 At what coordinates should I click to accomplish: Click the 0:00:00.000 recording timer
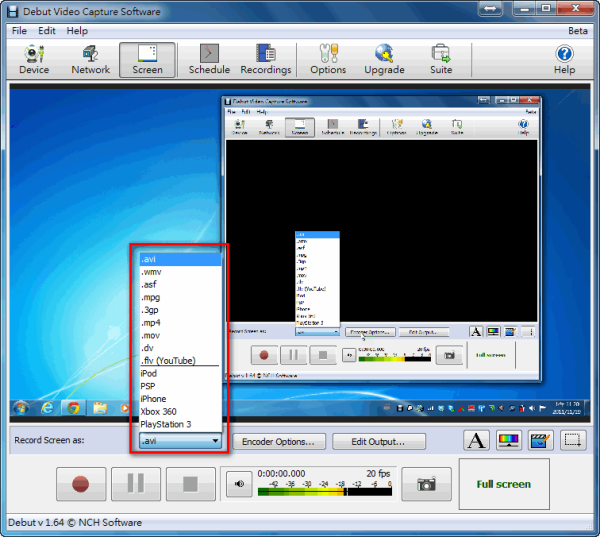[x=281, y=473]
